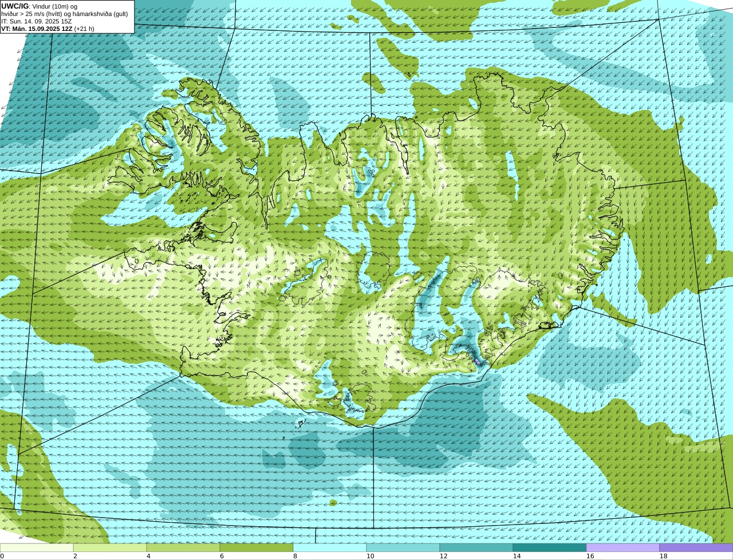This screenshot has height=560, width=733.
Task: Click the legend scale label '16'
Action: [x=590, y=556]
